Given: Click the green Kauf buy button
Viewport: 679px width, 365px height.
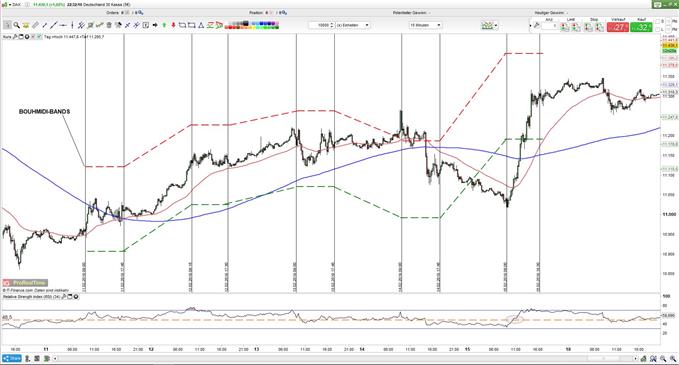Looking at the screenshot, I should pyautogui.click(x=641, y=27).
